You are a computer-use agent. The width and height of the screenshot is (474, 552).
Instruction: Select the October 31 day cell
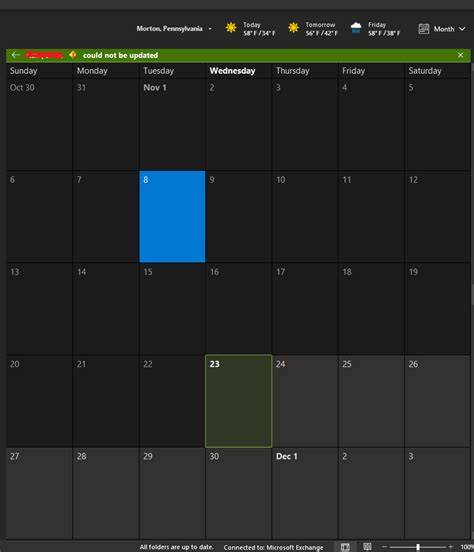pos(106,125)
